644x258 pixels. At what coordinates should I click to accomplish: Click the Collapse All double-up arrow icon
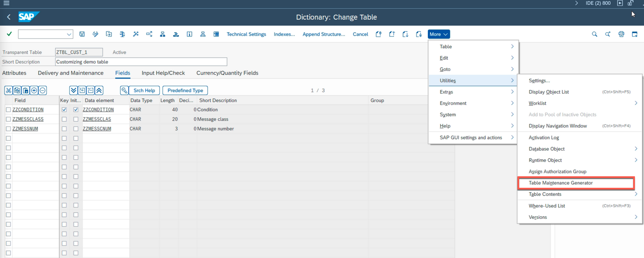[99, 90]
